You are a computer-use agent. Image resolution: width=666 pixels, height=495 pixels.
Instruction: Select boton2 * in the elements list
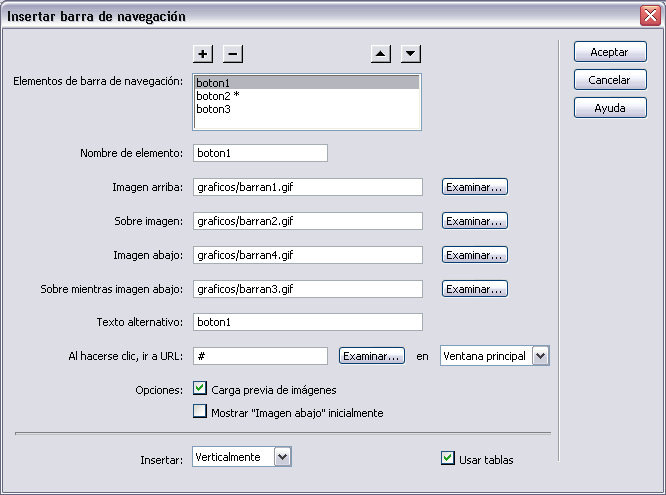click(x=305, y=96)
